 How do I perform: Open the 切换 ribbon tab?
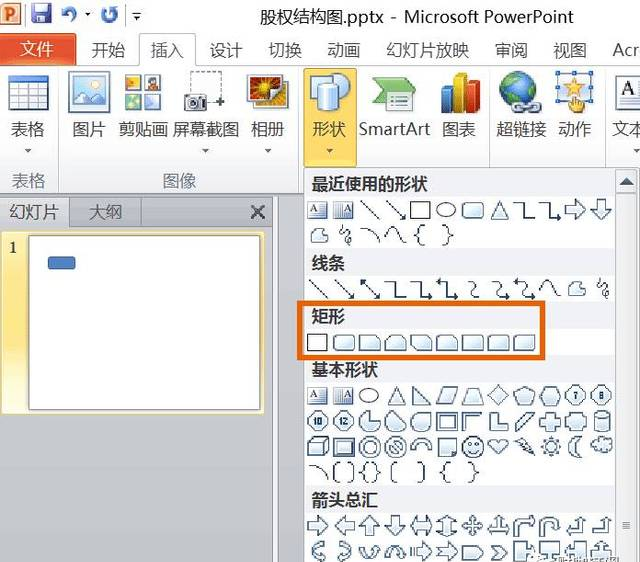[x=285, y=50]
